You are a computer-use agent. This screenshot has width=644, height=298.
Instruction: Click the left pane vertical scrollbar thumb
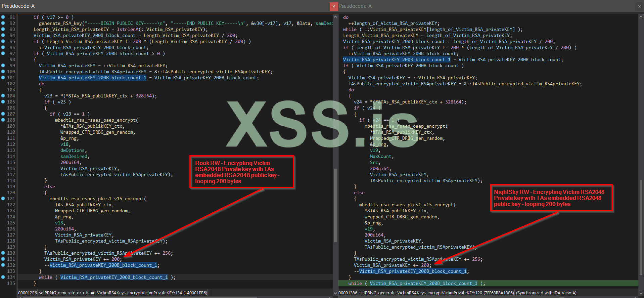[335, 205]
